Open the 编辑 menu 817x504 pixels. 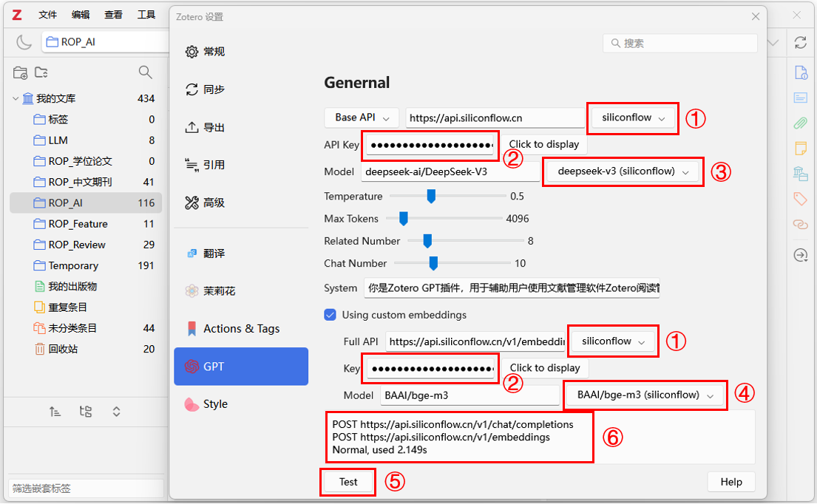pos(81,15)
